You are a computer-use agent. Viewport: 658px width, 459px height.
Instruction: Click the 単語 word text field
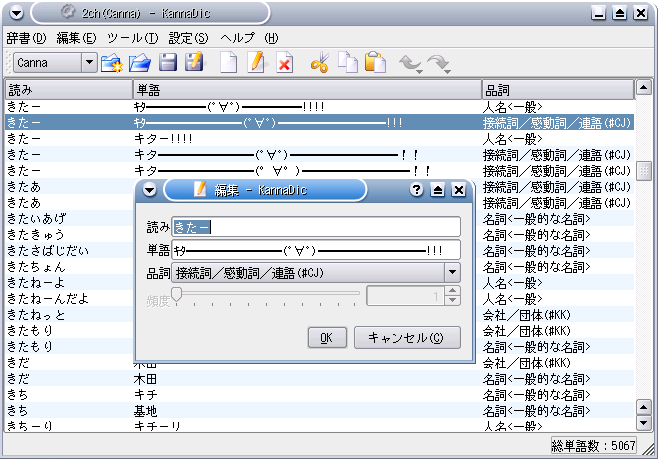pyautogui.click(x=316, y=250)
